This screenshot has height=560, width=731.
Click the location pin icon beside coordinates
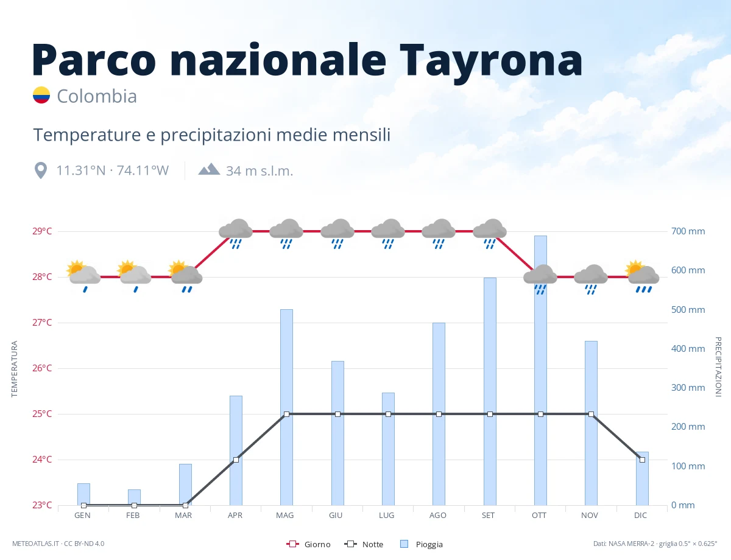[41, 170]
